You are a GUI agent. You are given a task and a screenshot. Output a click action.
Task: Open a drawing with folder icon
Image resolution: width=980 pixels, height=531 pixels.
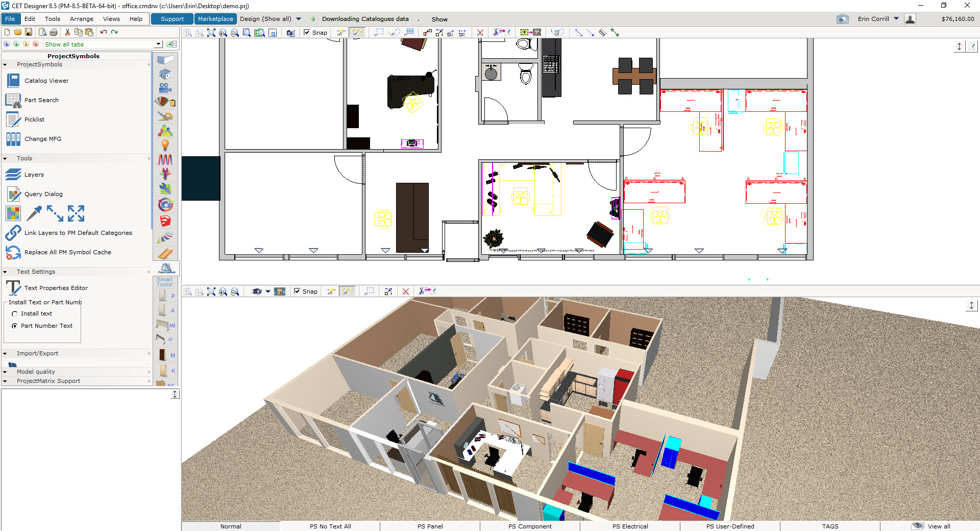coord(18,32)
